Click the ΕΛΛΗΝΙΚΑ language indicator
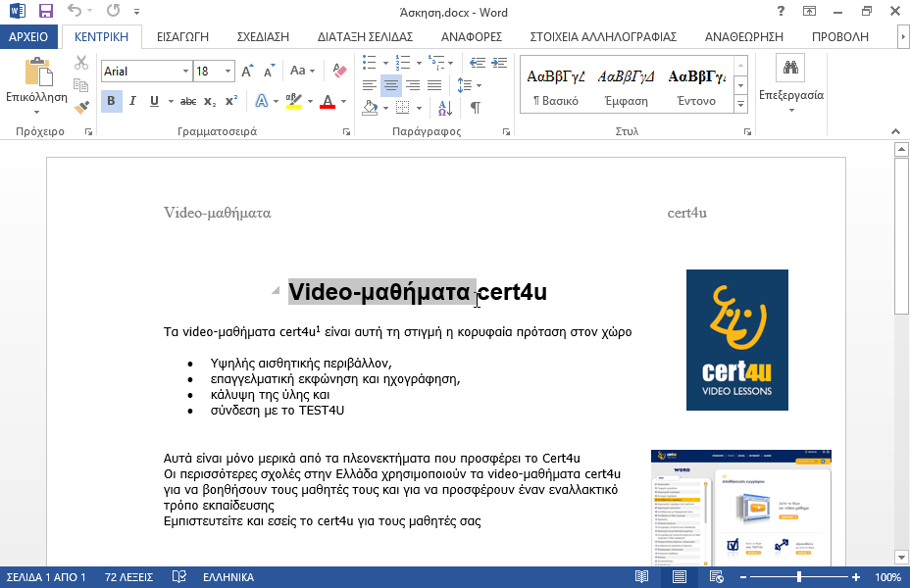910x588 pixels. [228, 577]
